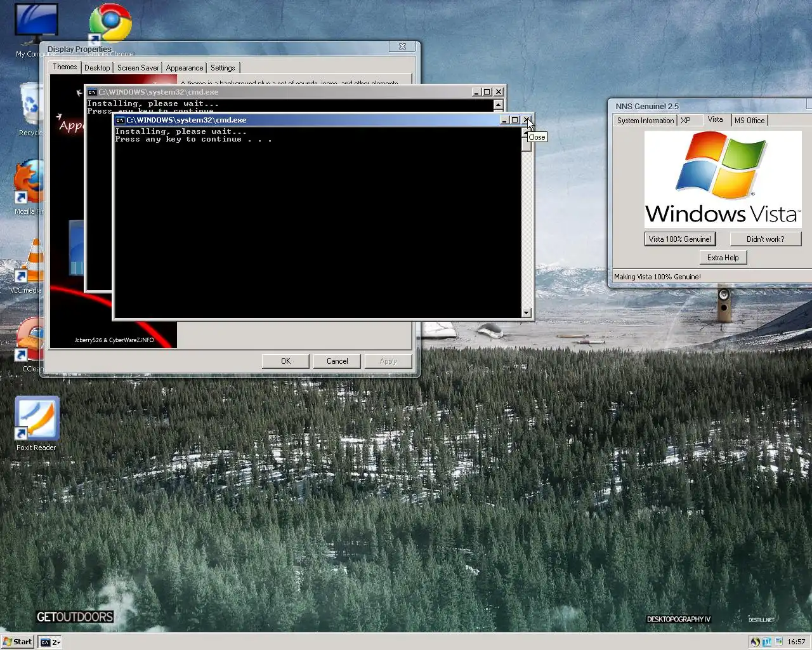Open the Screen Saver tab
Screen dimensions: 812x650
[x=138, y=68]
